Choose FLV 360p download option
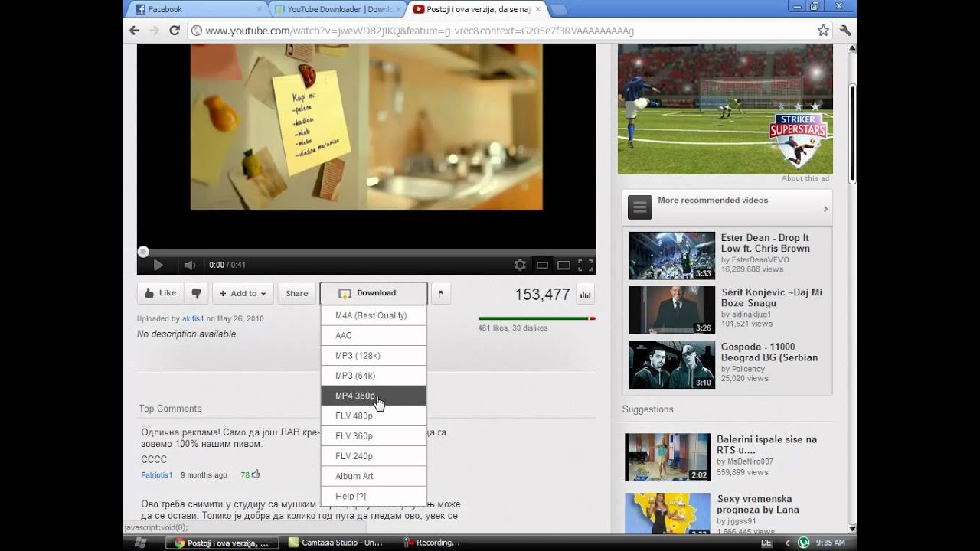980x551 pixels. coord(374,436)
